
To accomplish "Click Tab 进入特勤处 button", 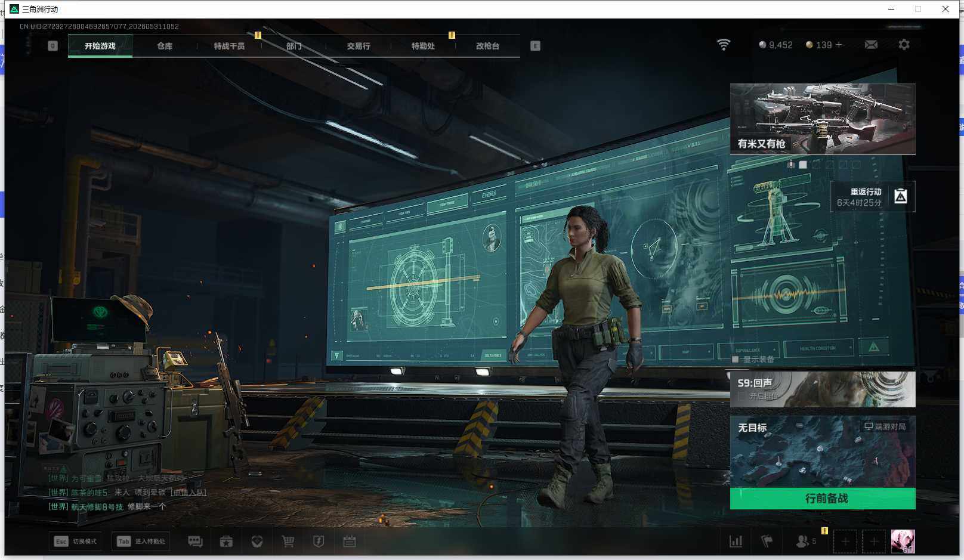I will point(141,542).
